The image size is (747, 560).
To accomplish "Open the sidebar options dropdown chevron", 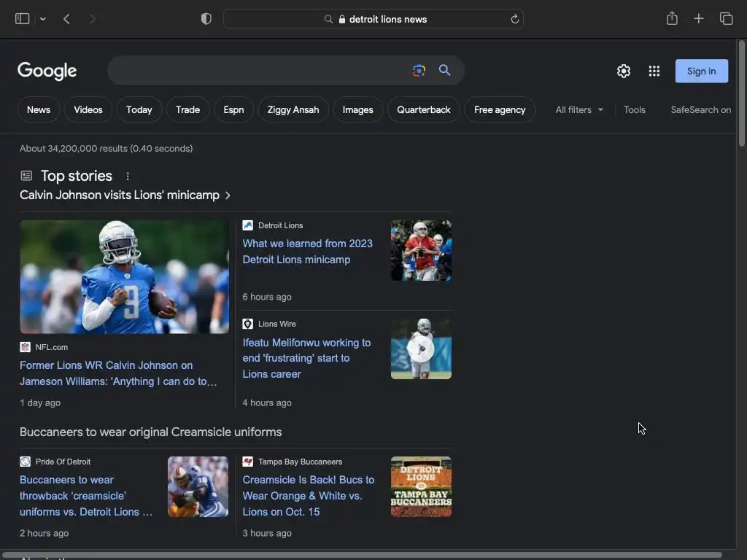I will click(43, 19).
